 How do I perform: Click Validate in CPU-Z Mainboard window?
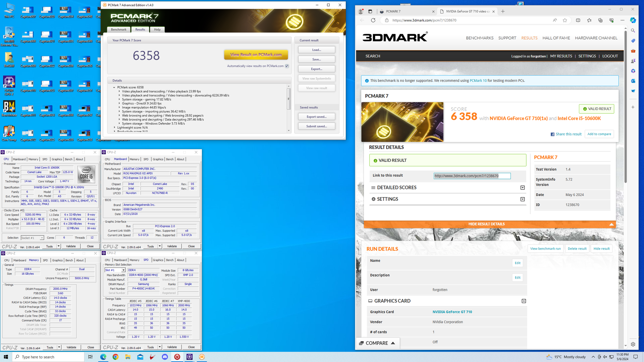pyautogui.click(x=172, y=246)
